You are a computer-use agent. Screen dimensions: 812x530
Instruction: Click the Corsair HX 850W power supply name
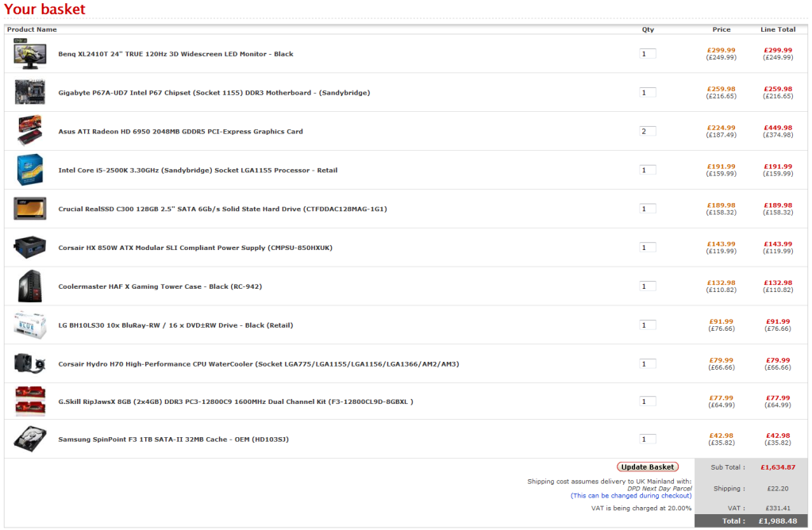coord(195,248)
